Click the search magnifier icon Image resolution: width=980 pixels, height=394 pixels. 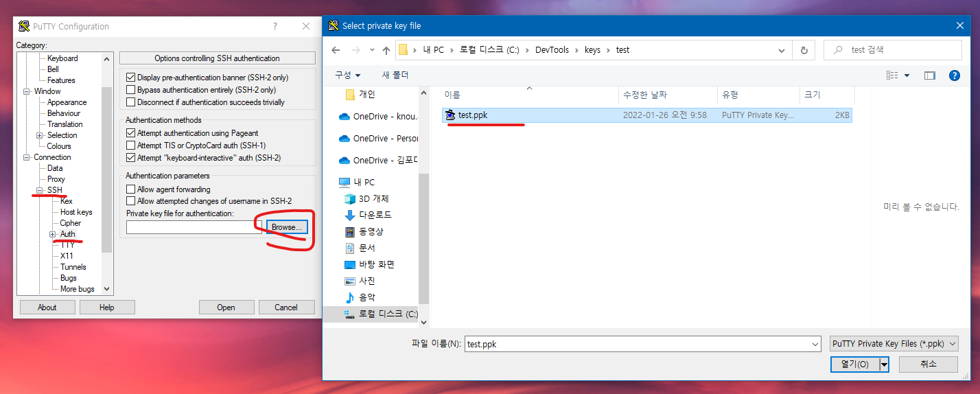(x=838, y=50)
